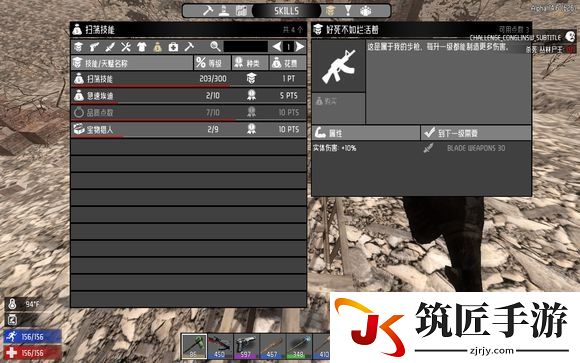Open the players group tab icon
The width and height of the screenshot is (580, 363).
(x=365, y=11)
